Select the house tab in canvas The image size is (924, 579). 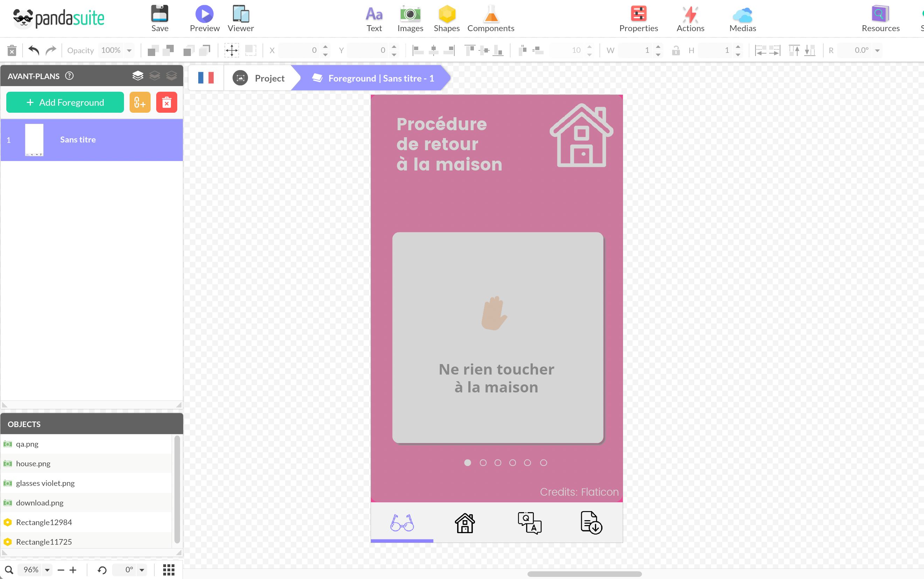tap(465, 523)
